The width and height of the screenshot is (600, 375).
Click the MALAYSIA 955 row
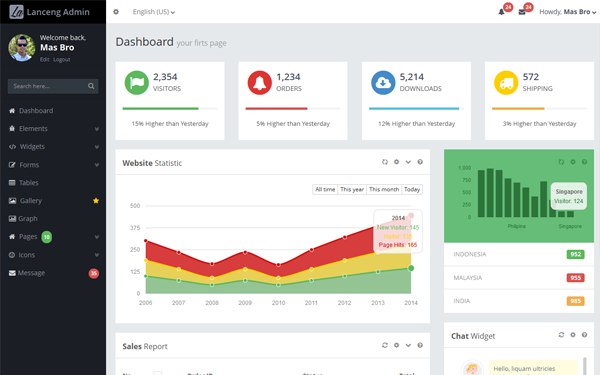[519, 278]
